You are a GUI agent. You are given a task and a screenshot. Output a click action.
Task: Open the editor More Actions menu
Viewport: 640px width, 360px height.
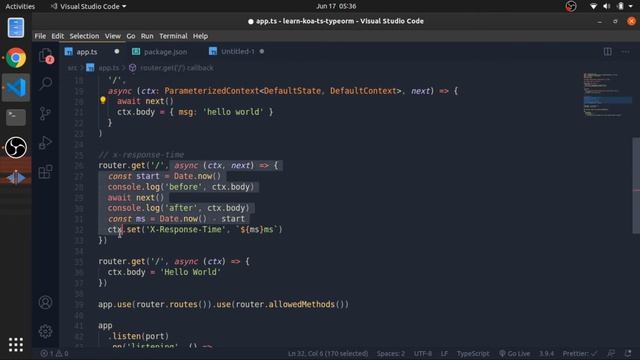click(x=625, y=51)
